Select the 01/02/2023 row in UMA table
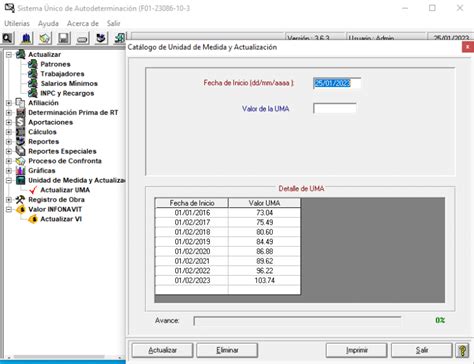The height and width of the screenshot is (364, 474). [228, 280]
